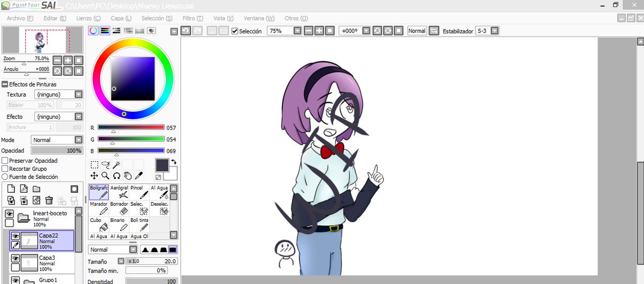Screen dimensions: 644x284
Task: Pick the Marador marker tool
Action: pyautogui.click(x=99, y=208)
